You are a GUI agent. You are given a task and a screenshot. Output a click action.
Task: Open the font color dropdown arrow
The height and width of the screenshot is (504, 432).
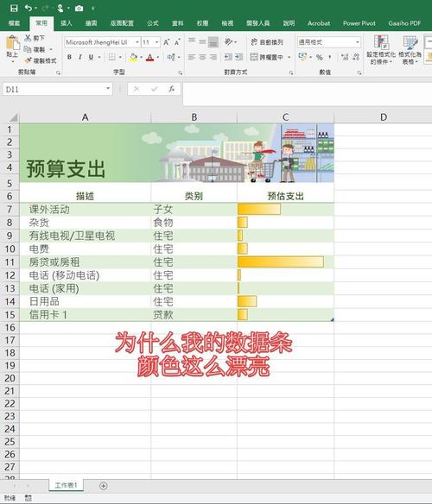point(158,57)
